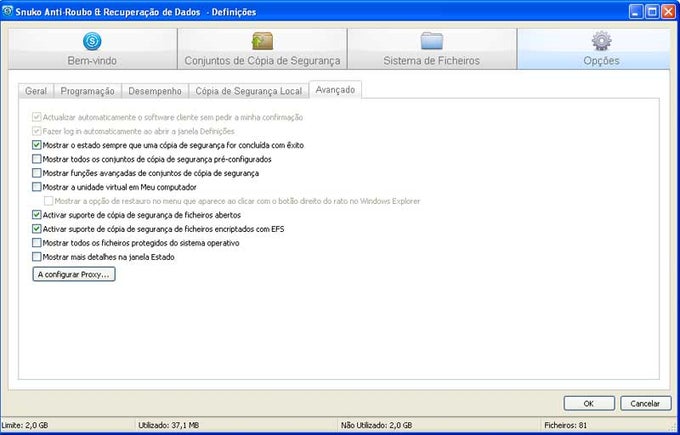
Task: Click the Limite: 2,0 GB status entry
Action: 25,425
